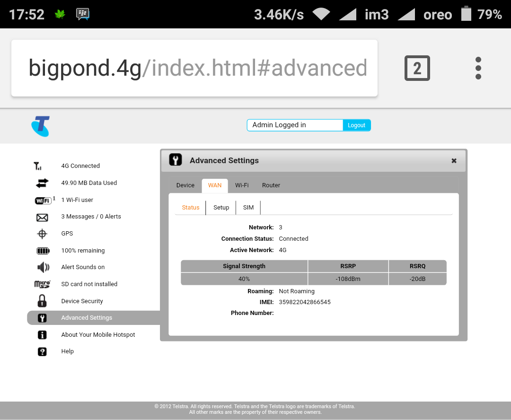The image size is (511, 420).
Task: Open 100% remaining battery entry
Action: point(83,251)
